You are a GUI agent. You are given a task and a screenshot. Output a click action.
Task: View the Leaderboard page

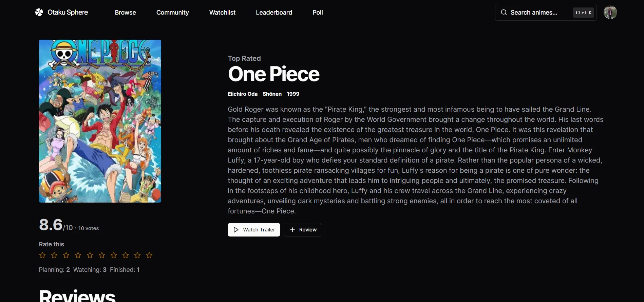coord(274,13)
